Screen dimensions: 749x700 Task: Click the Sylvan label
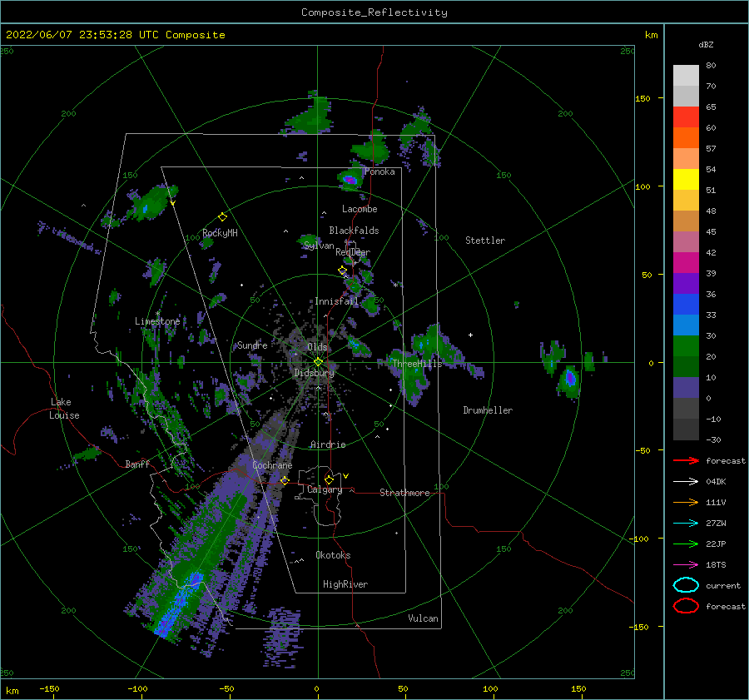click(319, 246)
